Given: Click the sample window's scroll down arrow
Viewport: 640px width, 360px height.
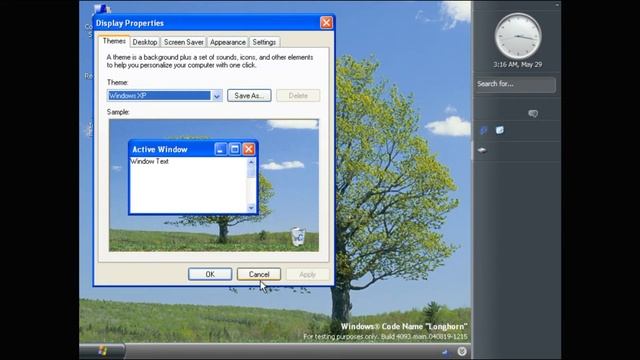Looking at the screenshot, I should 251,208.
